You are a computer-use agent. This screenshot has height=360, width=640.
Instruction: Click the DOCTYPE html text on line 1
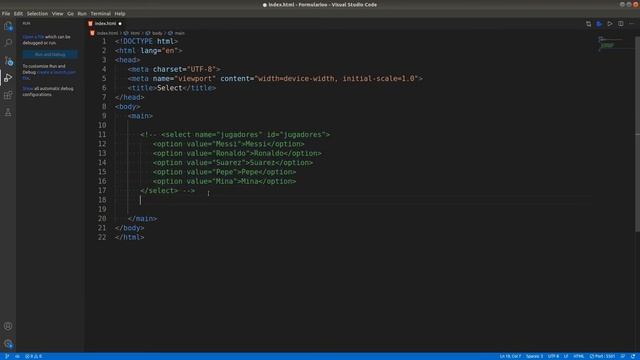point(147,41)
